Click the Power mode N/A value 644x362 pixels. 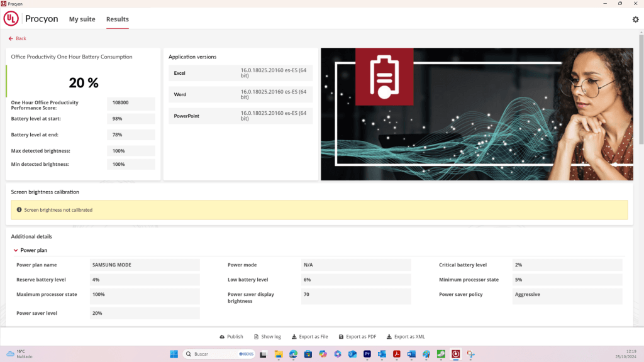356,265
